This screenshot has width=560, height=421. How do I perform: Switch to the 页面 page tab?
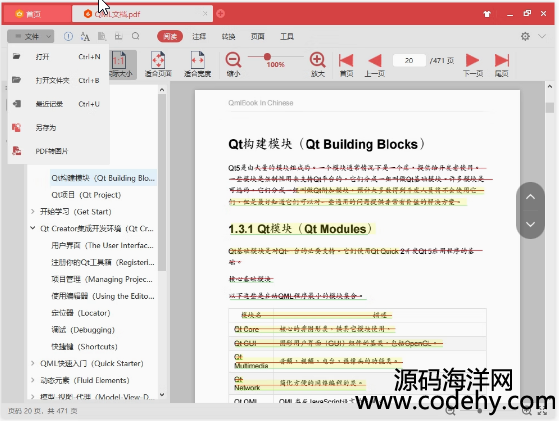258,36
